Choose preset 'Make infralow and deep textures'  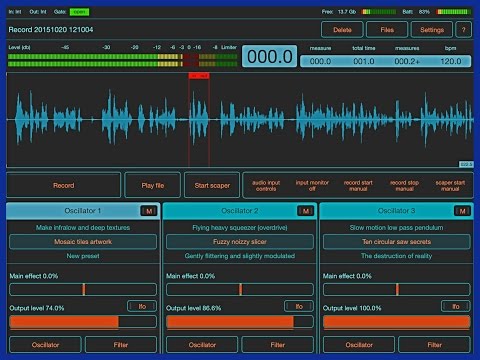(x=83, y=228)
